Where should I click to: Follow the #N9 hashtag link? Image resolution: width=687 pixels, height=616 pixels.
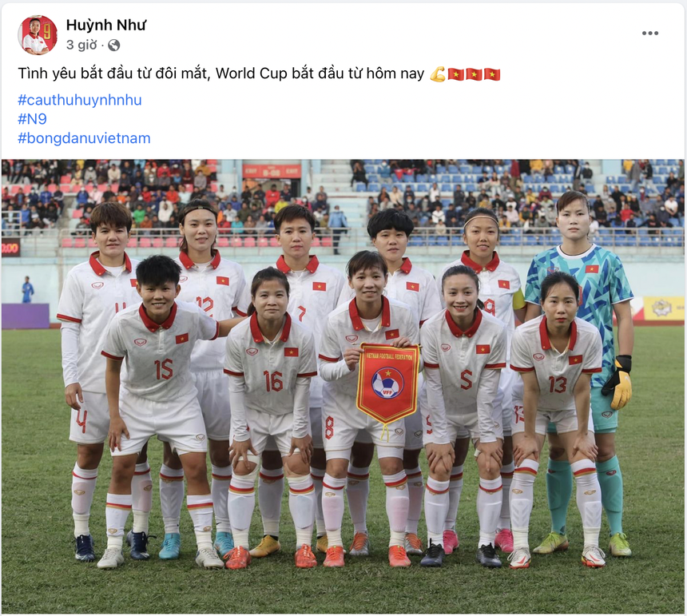[32, 119]
